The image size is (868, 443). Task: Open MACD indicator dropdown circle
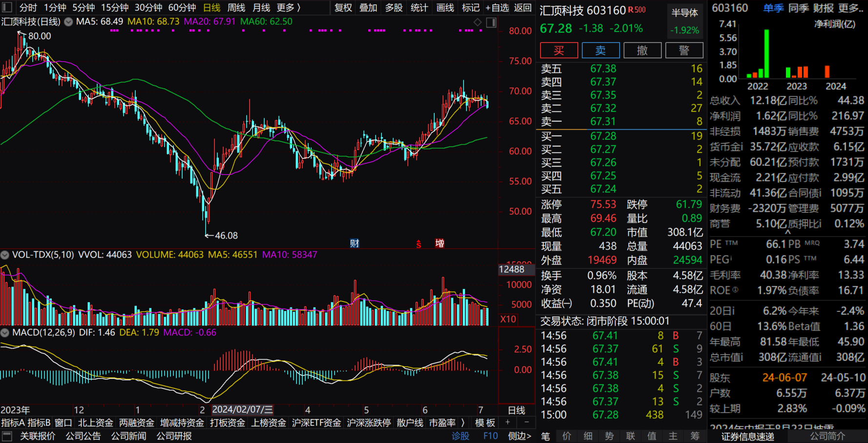click(x=5, y=332)
